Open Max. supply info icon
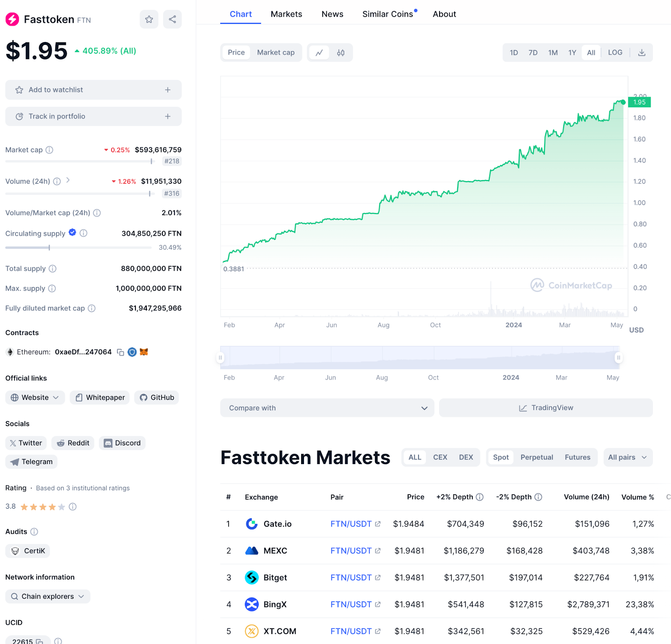 click(x=52, y=288)
